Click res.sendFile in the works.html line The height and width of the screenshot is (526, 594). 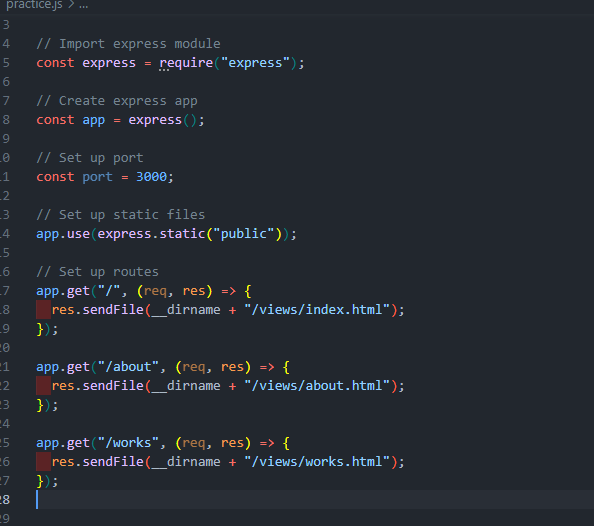[x=97, y=462]
